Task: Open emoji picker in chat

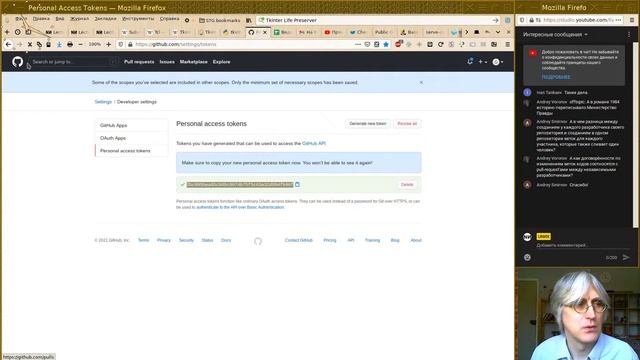Action: tap(527, 257)
